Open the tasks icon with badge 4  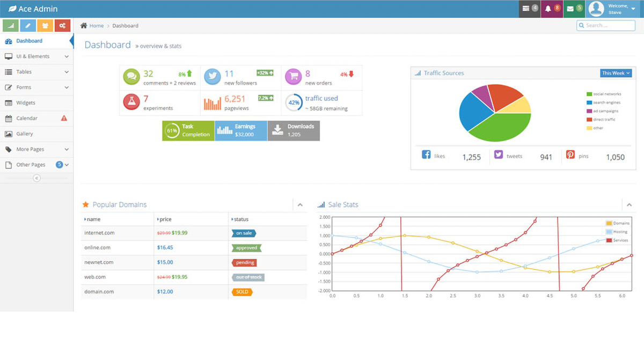point(530,9)
